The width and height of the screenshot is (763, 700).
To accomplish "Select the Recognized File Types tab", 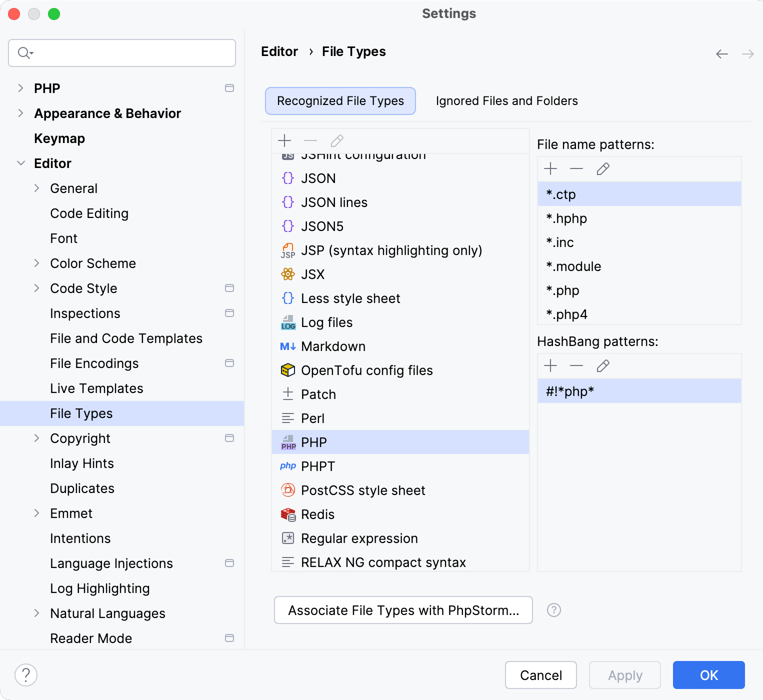I will point(340,100).
